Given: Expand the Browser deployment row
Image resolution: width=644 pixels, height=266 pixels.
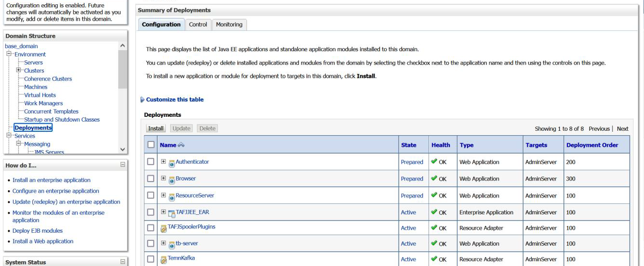Looking at the screenshot, I should (163, 179).
